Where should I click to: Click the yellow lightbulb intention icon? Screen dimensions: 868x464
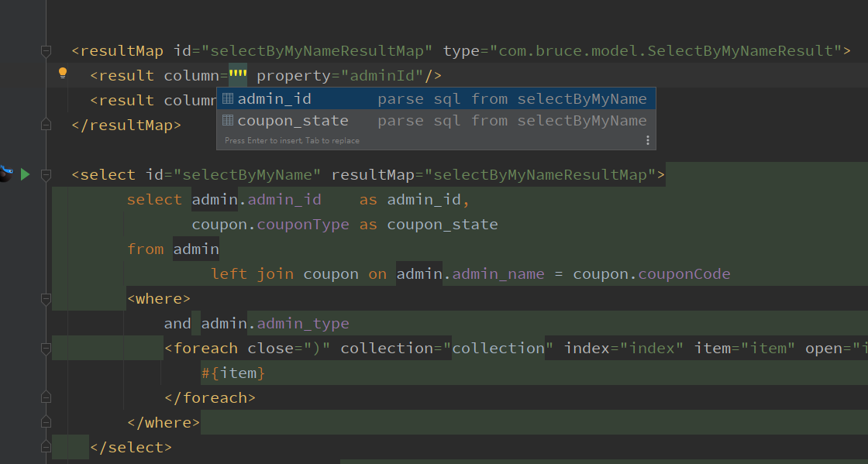point(63,74)
